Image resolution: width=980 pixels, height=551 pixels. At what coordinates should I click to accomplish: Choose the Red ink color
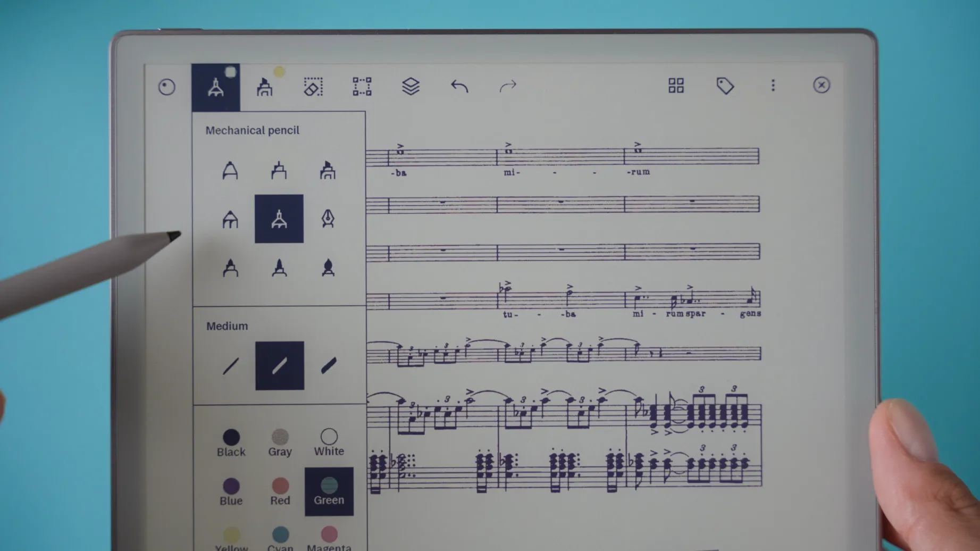(280, 492)
